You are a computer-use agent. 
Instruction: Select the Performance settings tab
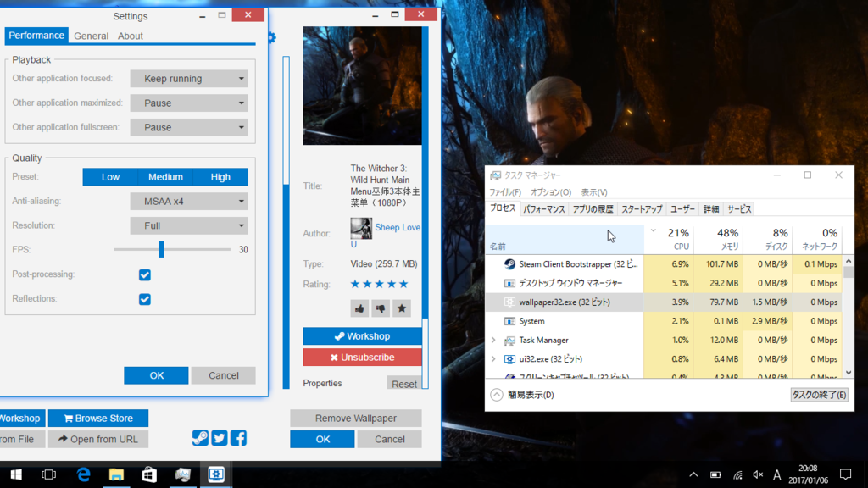click(36, 36)
